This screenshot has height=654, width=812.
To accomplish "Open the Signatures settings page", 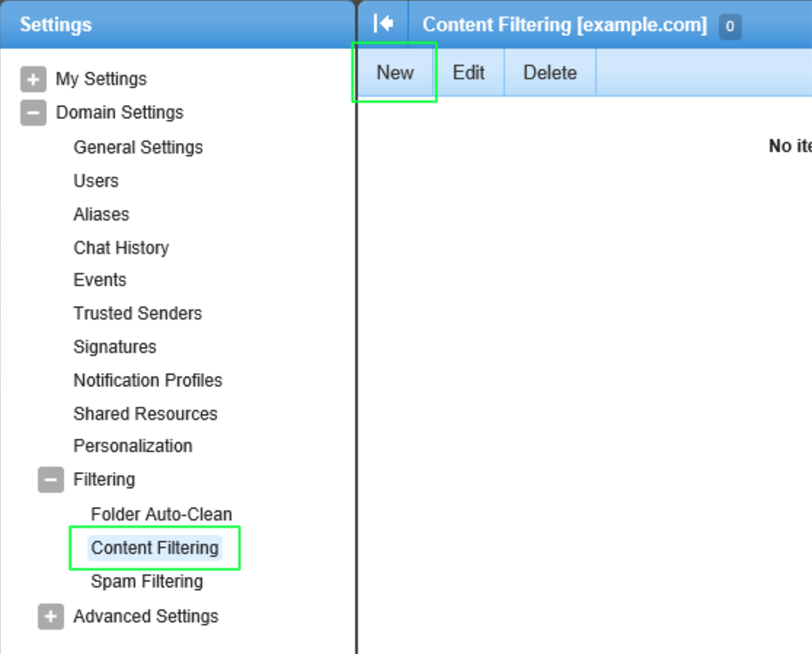I will tap(114, 347).
